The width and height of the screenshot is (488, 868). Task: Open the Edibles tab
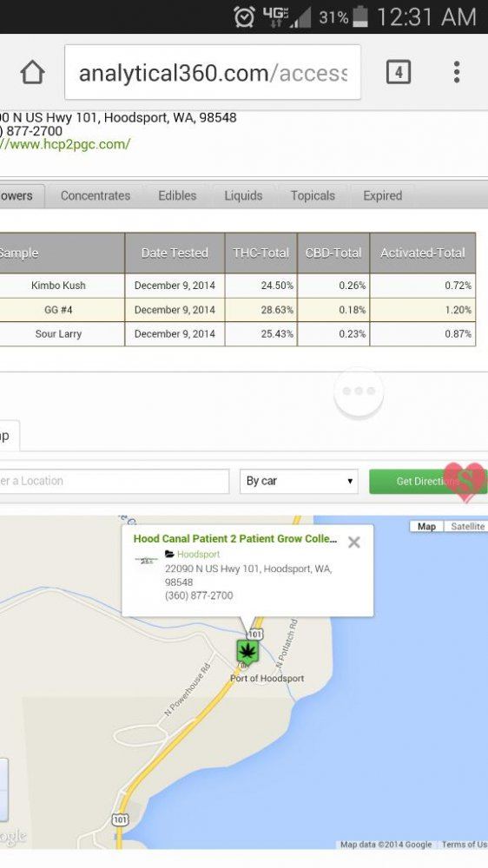(x=177, y=196)
